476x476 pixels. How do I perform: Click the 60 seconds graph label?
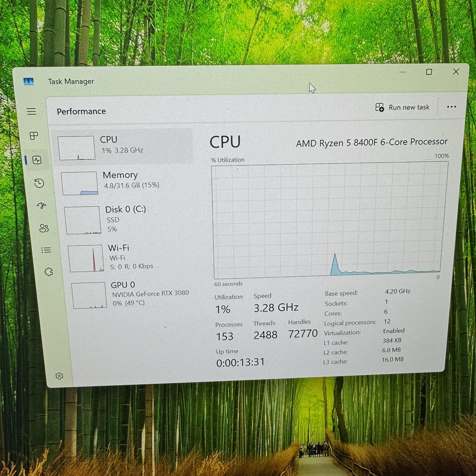pos(228,284)
